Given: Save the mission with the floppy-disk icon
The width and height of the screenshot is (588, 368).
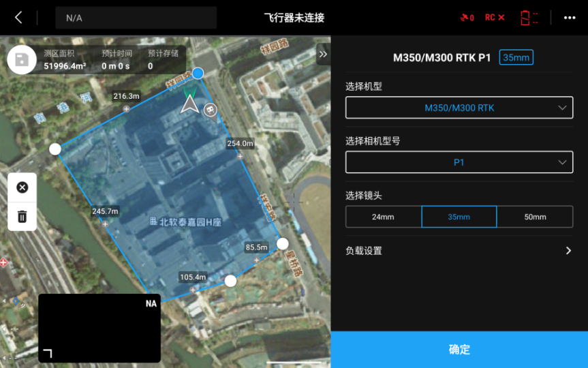Looking at the screenshot, I should pyautogui.click(x=22, y=59).
